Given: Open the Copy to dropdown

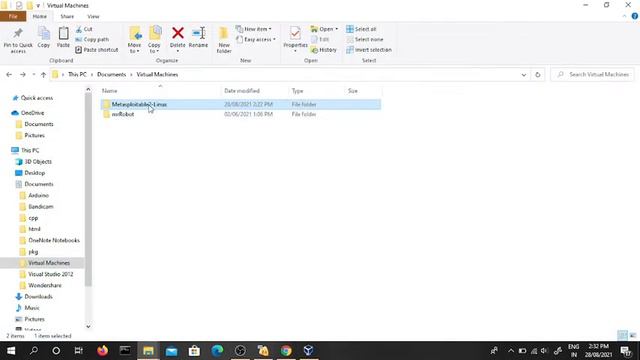Looking at the screenshot, I should point(154,40).
